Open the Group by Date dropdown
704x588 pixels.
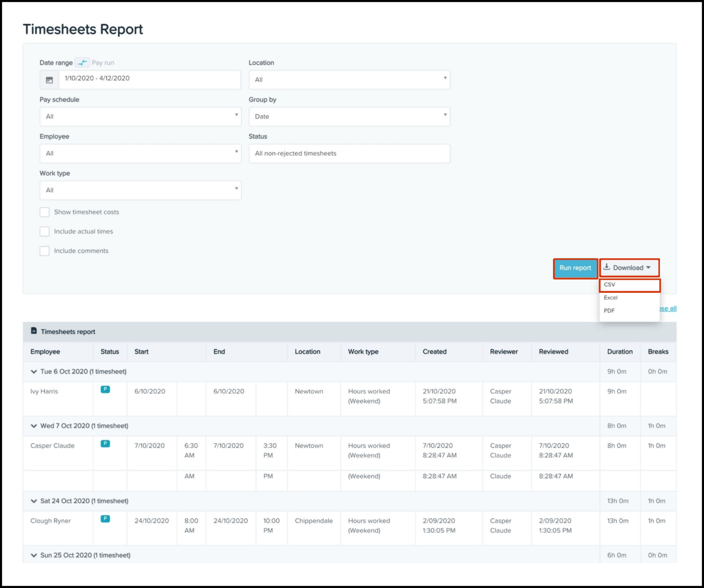[349, 117]
